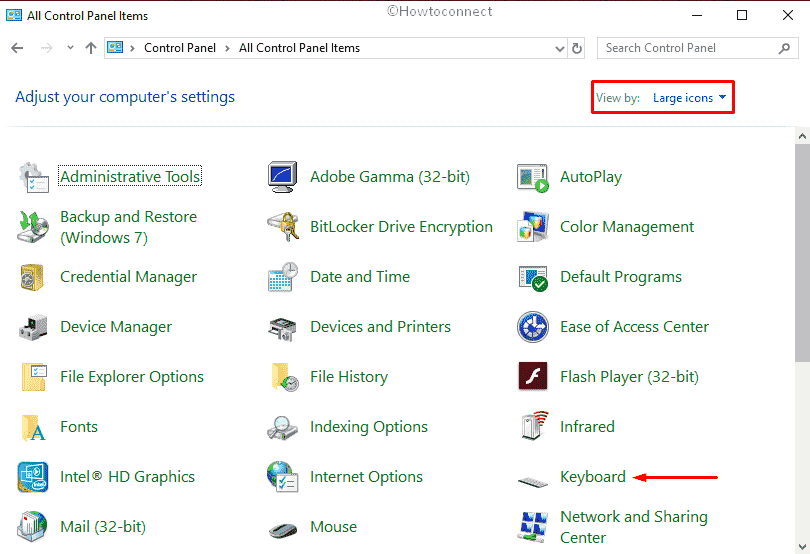Screen dimensions: 810x554
Task: Refresh the Control Panel view
Action: click(577, 49)
